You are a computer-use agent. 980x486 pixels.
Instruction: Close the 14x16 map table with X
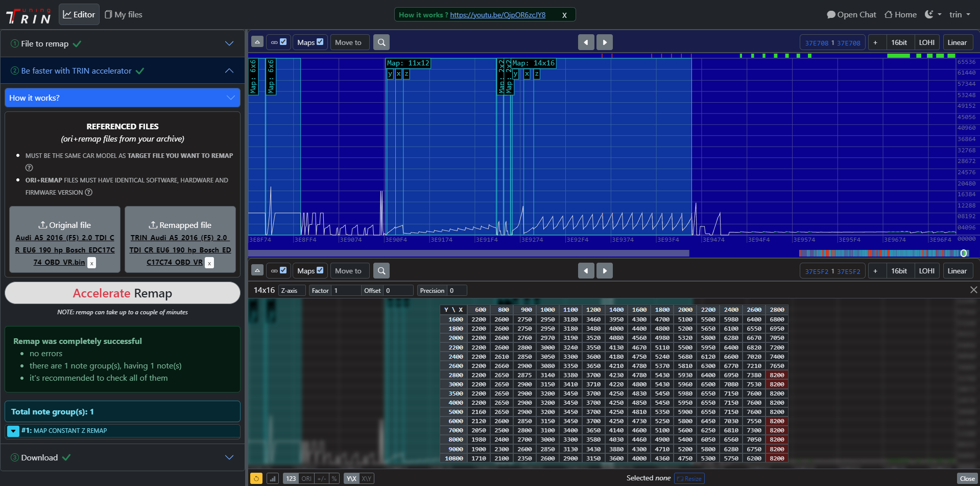973,290
